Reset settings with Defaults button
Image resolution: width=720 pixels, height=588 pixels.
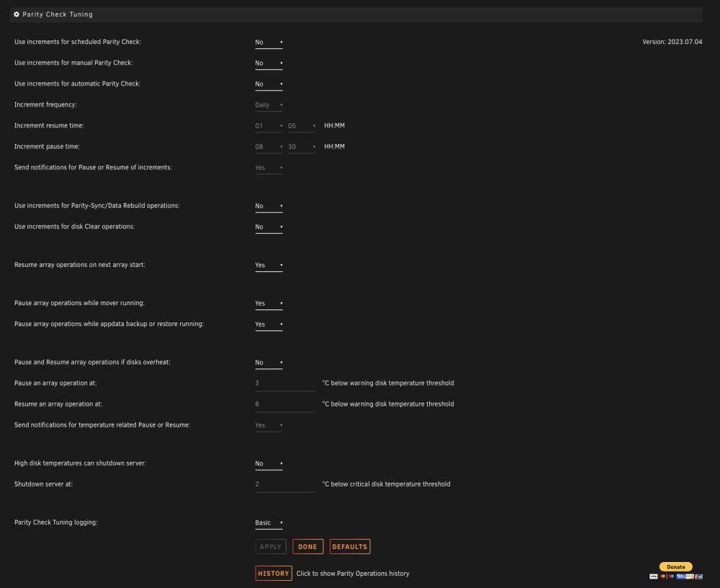(x=350, y=547)
